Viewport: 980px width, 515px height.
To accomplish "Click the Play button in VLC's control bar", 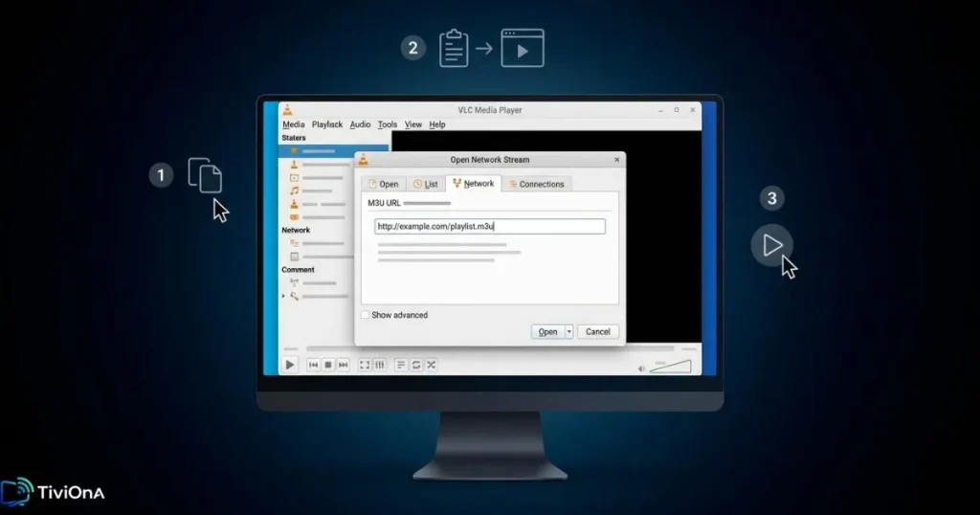I will tap(289, 365).
